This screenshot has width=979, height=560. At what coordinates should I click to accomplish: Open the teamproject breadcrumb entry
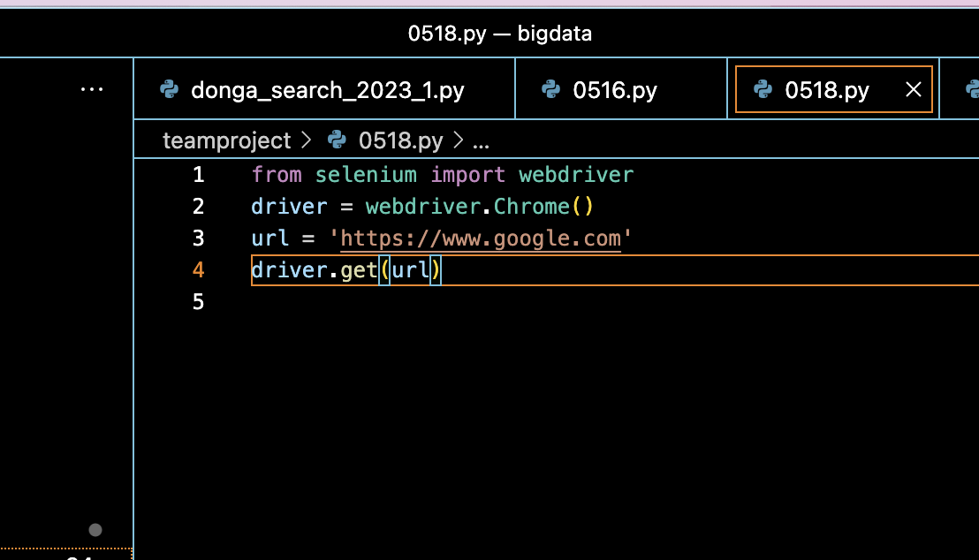pyautogui.click(x=225, y=140)
